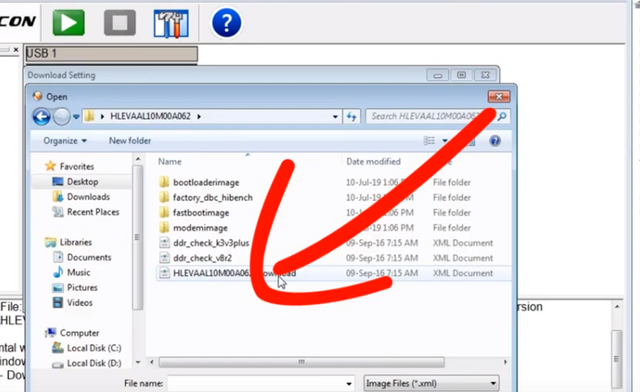The image size is (640, 392).
Task: Click the ddr_check_v8r2 file icon
Action: click(164, 258)
